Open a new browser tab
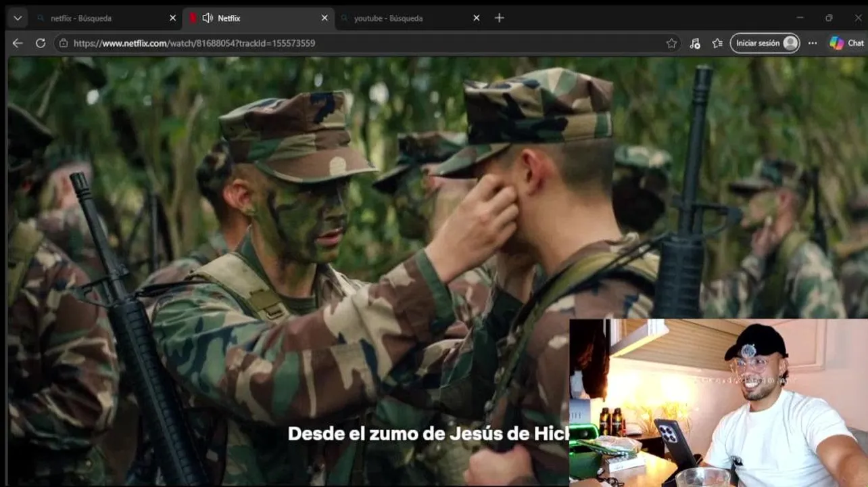868x487 pixels. 499,18
